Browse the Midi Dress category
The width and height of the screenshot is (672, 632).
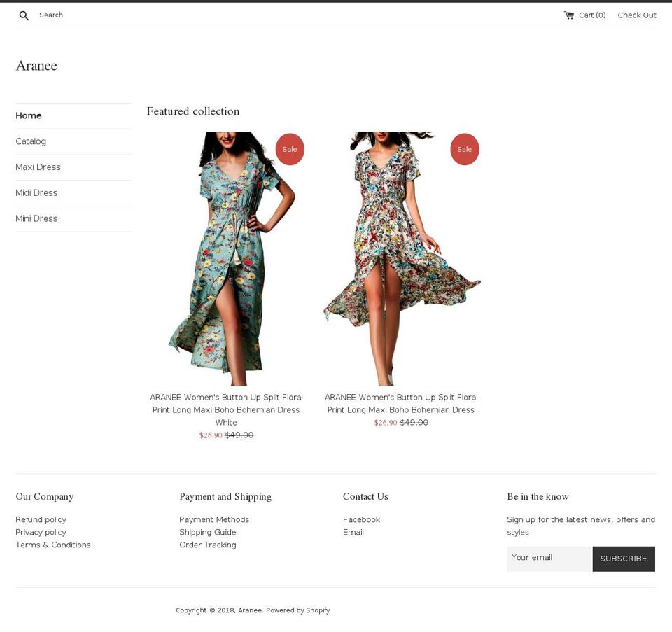(x=36, y=192)
